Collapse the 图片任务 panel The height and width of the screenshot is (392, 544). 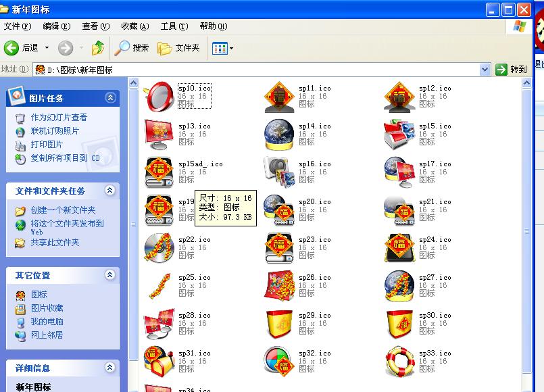(x=110, y=98)
